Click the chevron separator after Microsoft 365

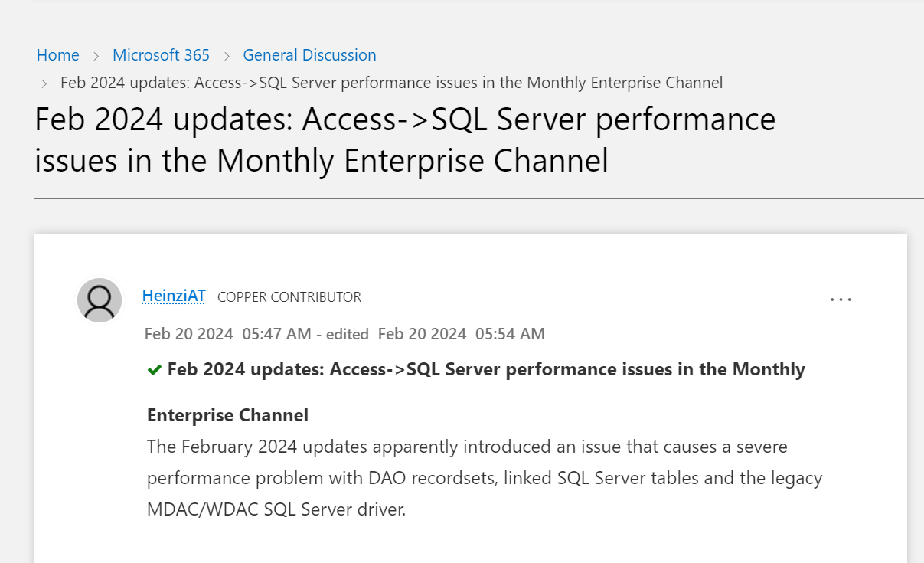226,55
